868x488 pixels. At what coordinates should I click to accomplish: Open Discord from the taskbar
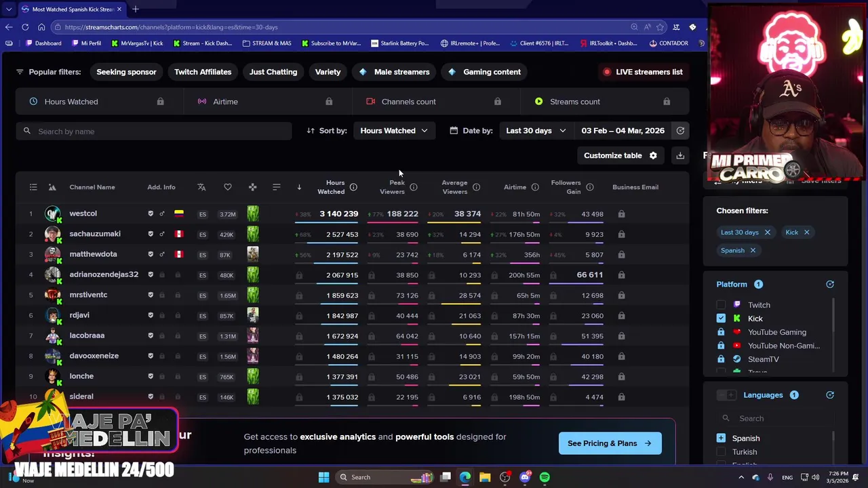pos(525,477)
